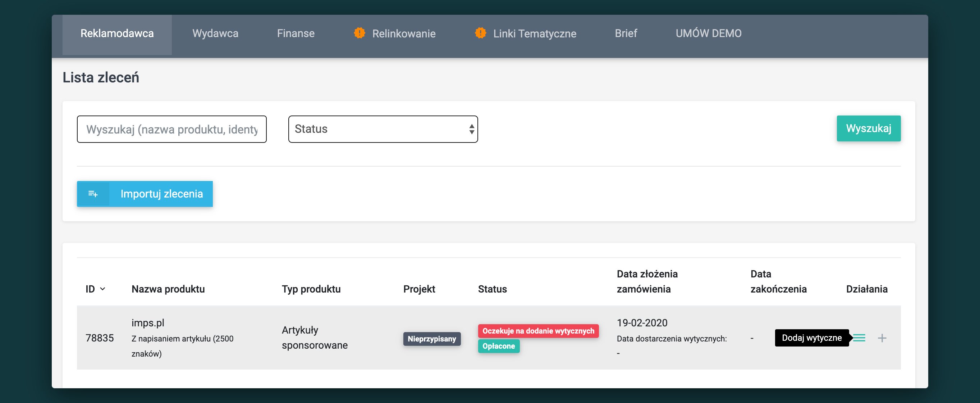
Task: Open the Brief tab
Action: point(626,33)
